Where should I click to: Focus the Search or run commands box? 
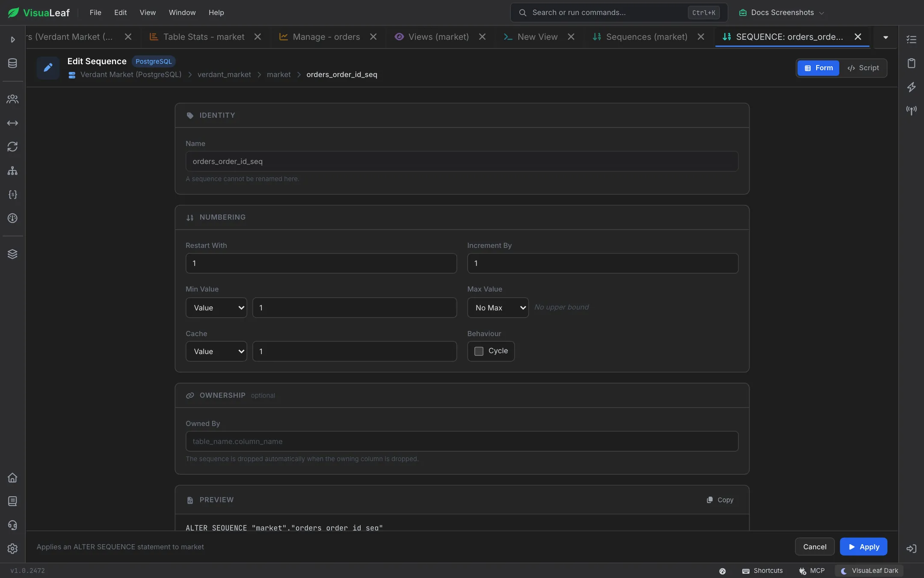[x=619, y=12]
